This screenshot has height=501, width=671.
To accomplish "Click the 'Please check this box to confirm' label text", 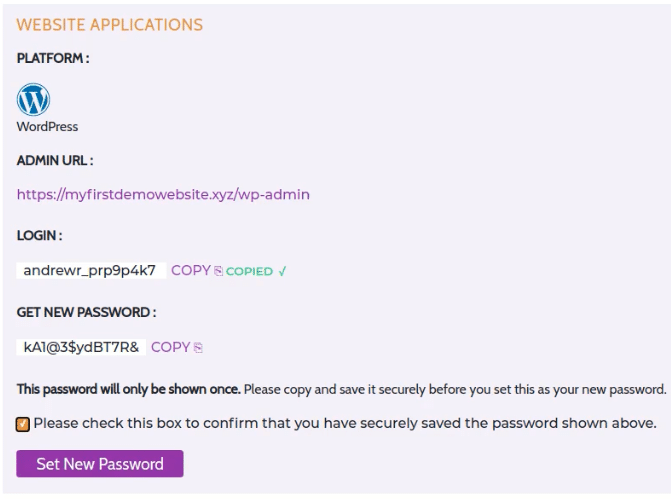I will [x=345, y=423].
